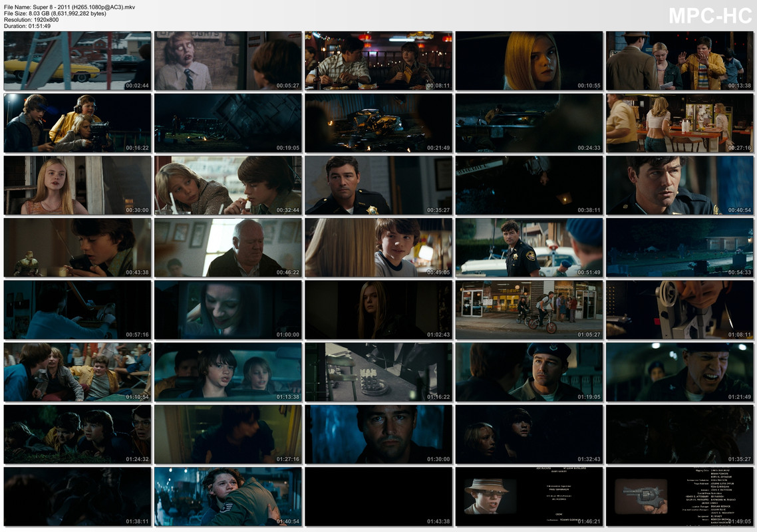Select the revolver credits frame at 01:49:05

(680, 497)
